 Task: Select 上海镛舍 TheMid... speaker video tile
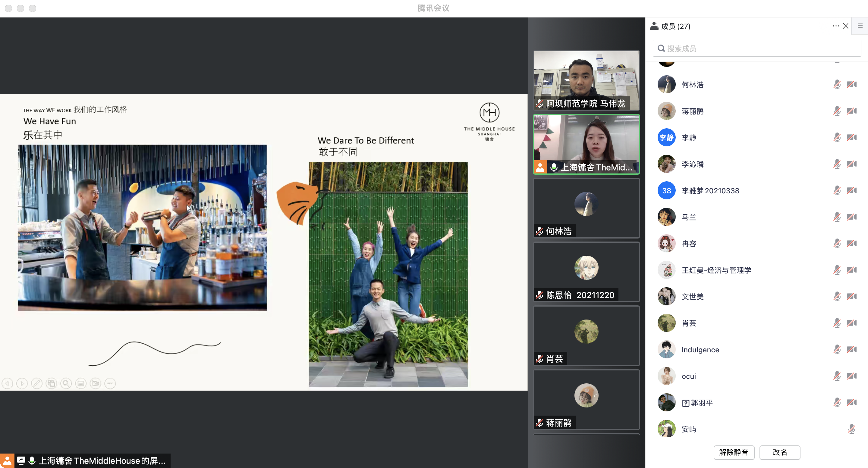tap(586, 144)
